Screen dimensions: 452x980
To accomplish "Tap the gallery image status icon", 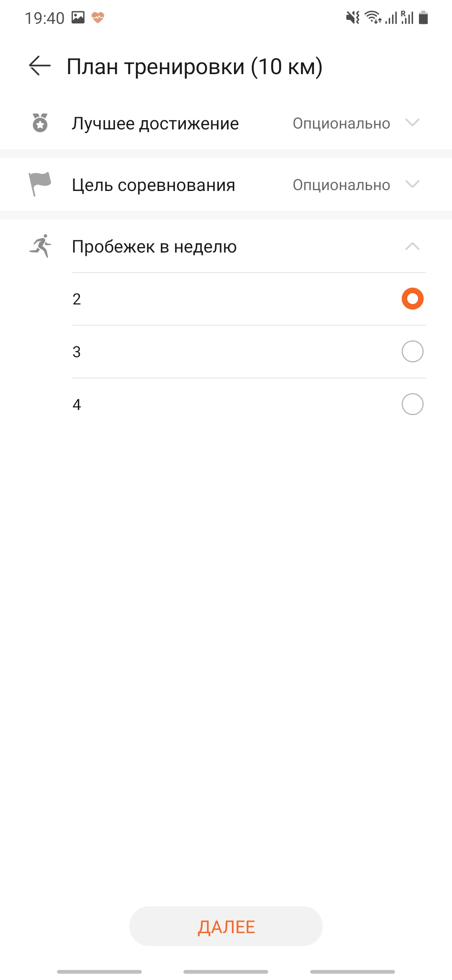I will point(78,18).
